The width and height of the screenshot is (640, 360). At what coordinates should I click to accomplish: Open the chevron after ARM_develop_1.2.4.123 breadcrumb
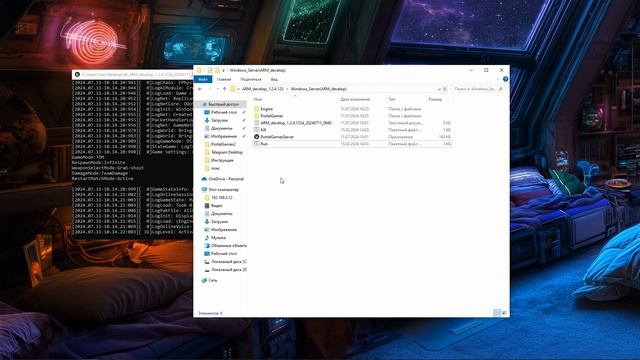tap(287, 89)
